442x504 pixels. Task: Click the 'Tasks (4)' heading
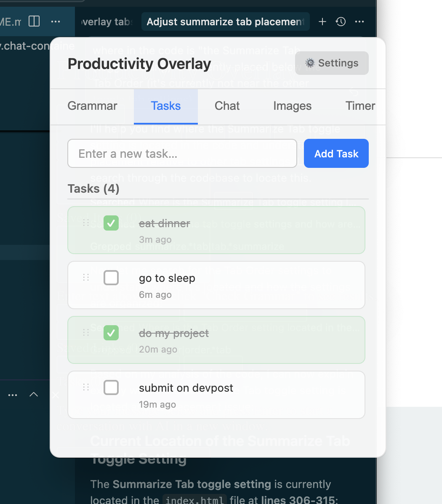point(93,188)
